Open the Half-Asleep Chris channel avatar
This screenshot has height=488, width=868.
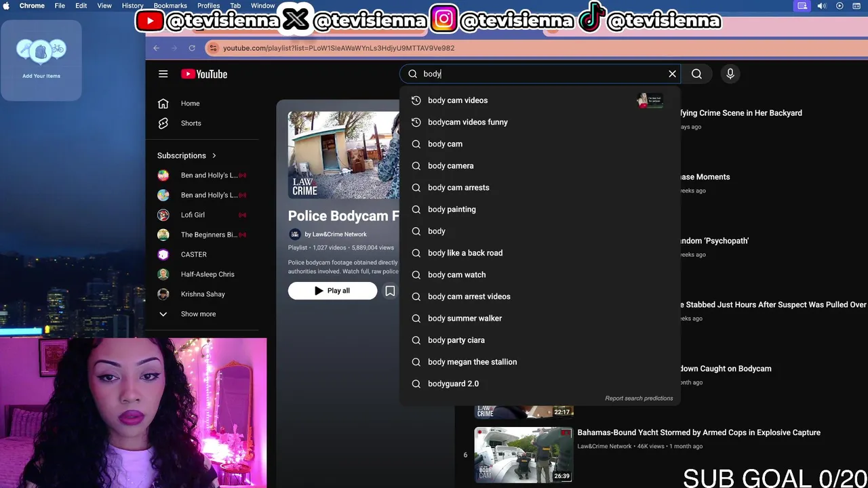[163, 274]
